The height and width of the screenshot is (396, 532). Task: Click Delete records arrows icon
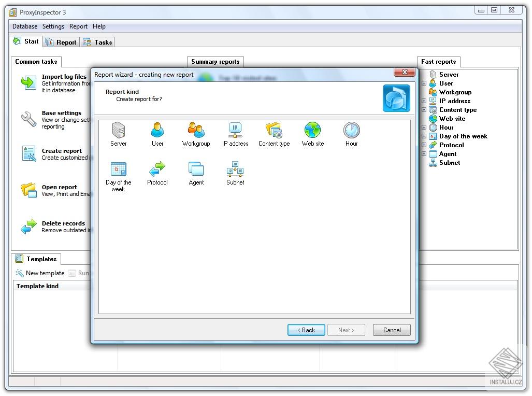tap(28, 227)
